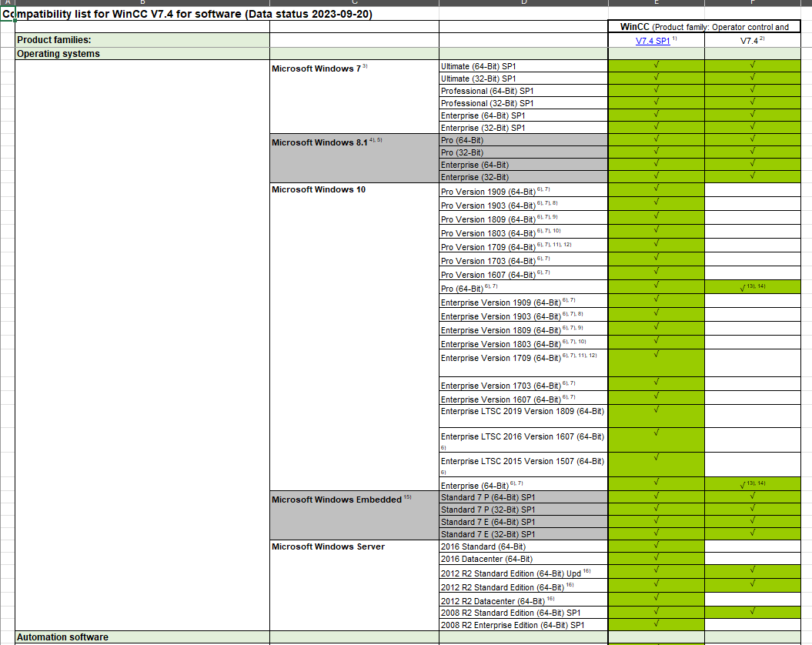Open the V7.4 SP1 hyperlink
Screen dimensions: 812x645
pos(653,41)
